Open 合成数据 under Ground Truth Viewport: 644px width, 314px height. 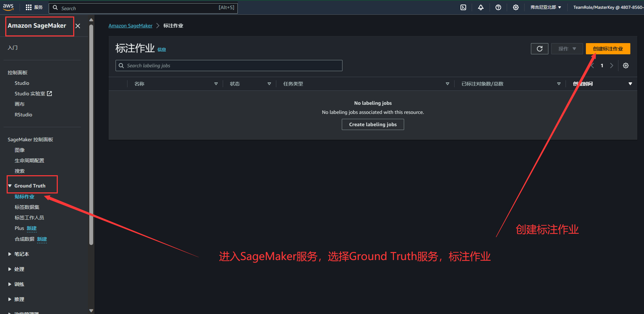[x=25, y=239]
